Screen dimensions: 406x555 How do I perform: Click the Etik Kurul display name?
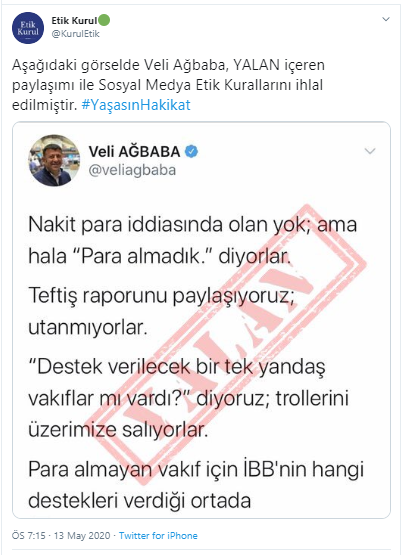(x=74, y=21)
